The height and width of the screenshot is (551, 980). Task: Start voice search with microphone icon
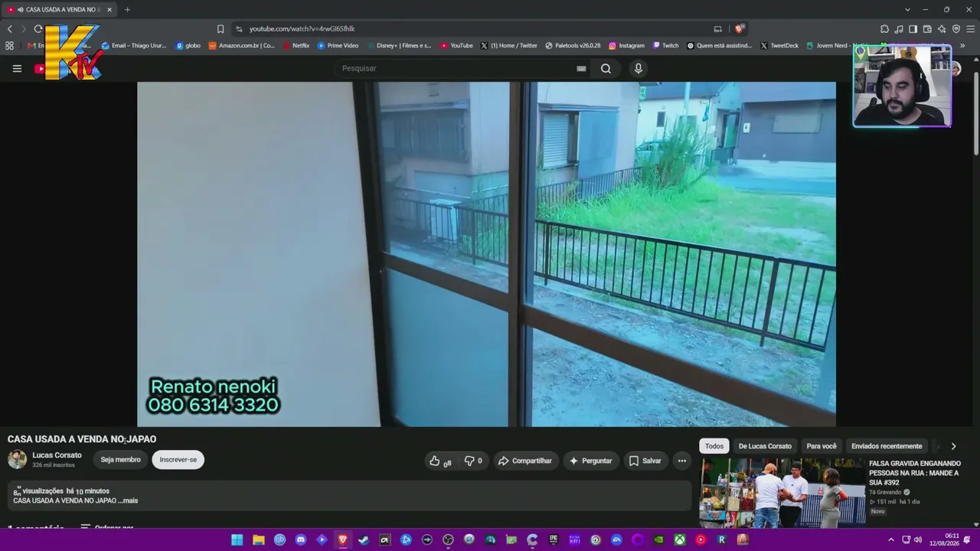(639, 68)
